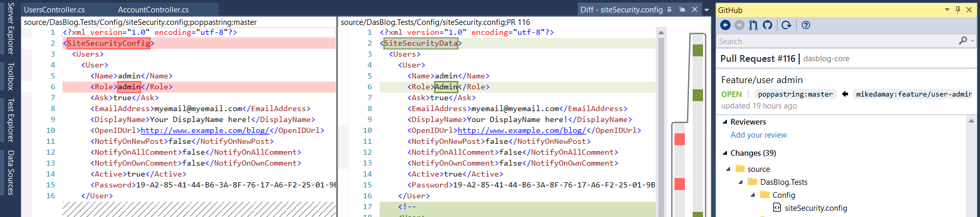The image size is (980, 217).
Task: Collapse the DasBlog.Tests folder node
Action: (x=741, y=182)
